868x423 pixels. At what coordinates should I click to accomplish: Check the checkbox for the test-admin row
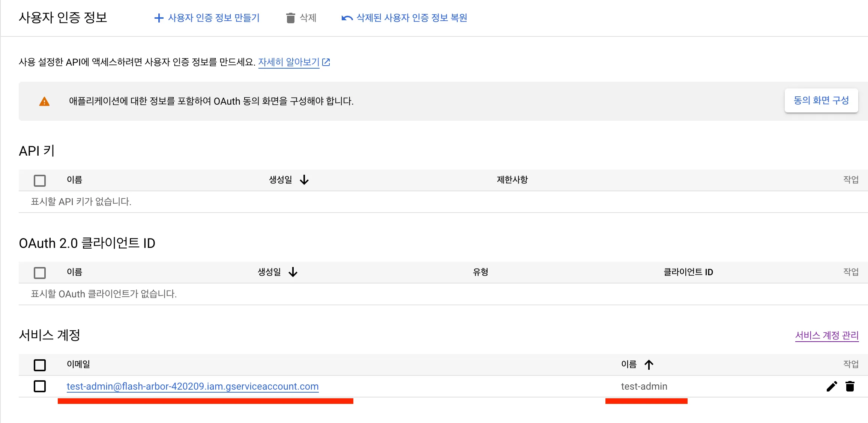40,386
